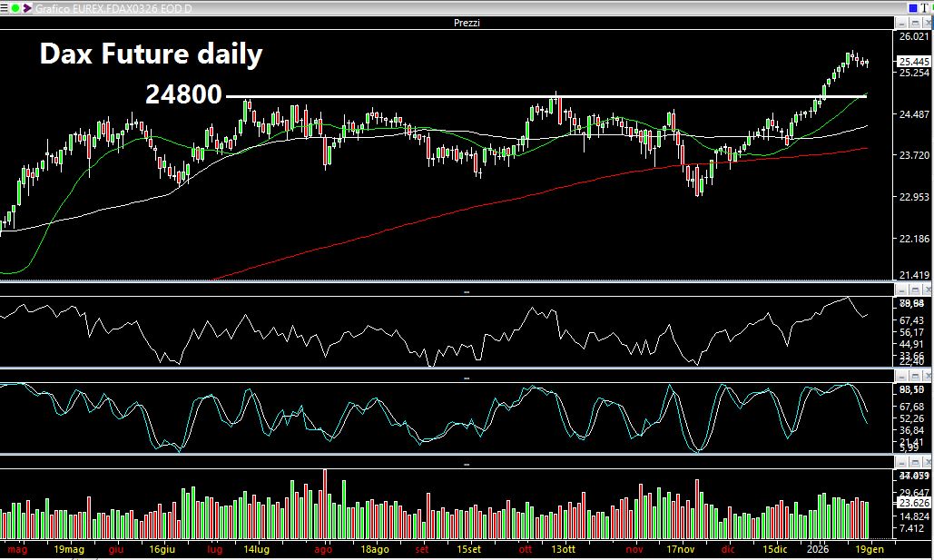
Task: Click the green circle status icon
Action: coord(15,8)
